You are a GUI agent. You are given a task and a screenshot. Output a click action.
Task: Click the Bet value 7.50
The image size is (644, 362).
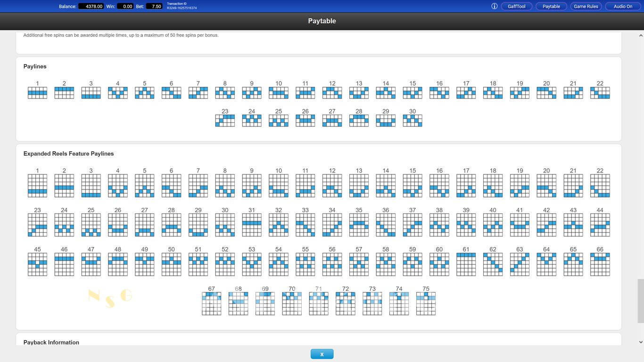(154, 7)
